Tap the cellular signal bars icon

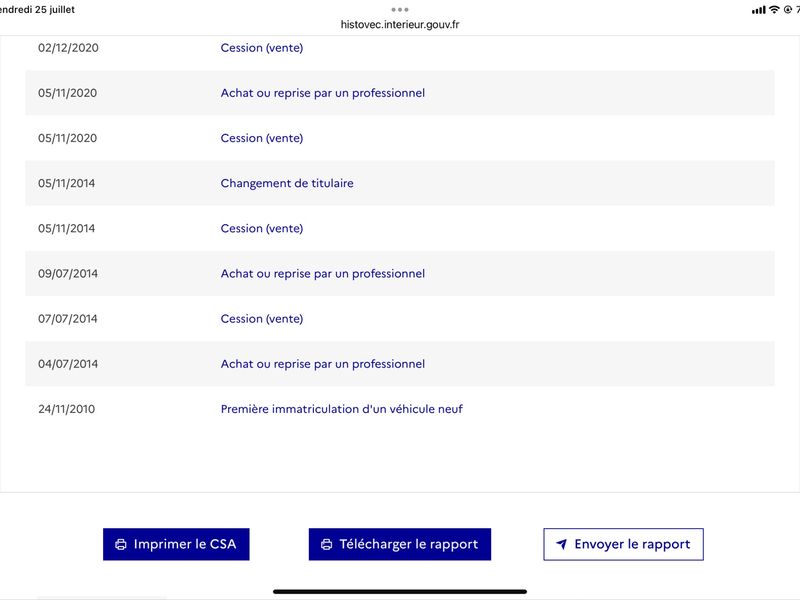pyautogui.click(x=758, y=10)
